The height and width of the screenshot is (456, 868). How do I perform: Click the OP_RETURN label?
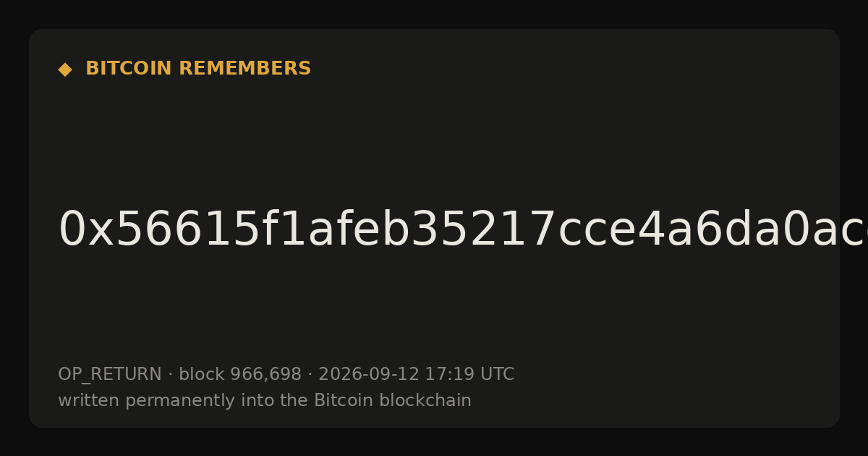point(110,374)
